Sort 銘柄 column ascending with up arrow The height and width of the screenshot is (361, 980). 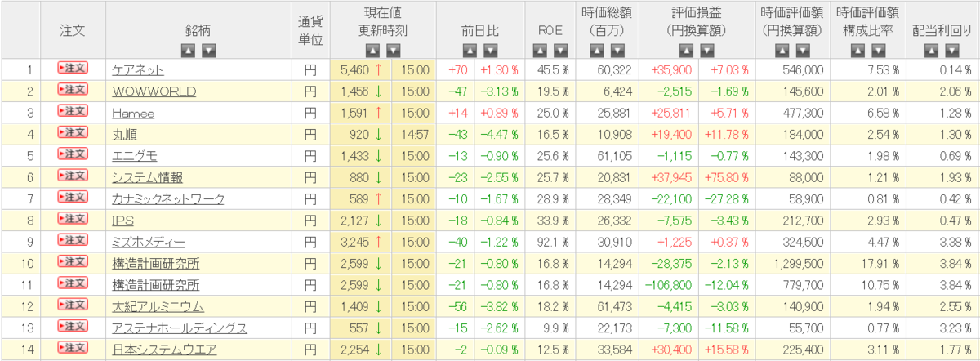[x=188, y=51]
